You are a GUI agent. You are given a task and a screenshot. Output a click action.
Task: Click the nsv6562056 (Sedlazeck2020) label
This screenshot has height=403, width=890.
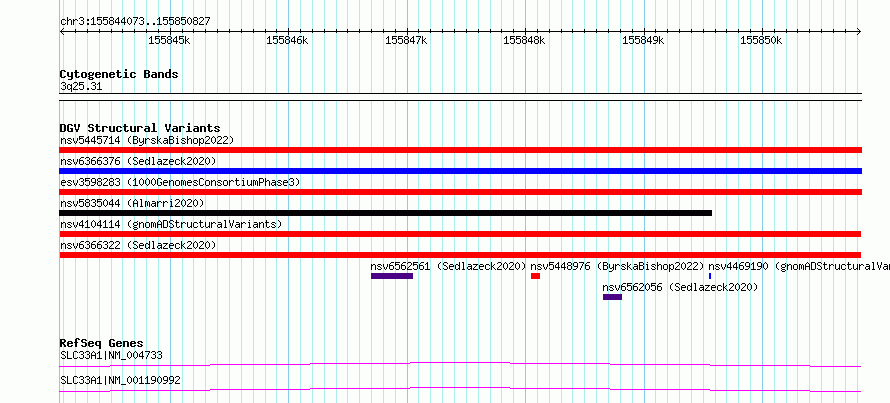pyautogui.click(x=681, y=287)
